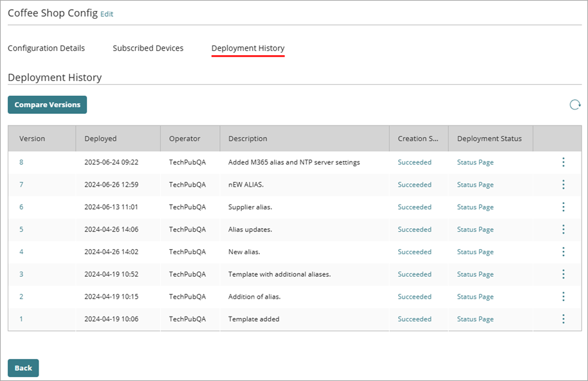Open the actions menu for version 8 row
Viewport: 588px width, 381px height.
(564, 162)
